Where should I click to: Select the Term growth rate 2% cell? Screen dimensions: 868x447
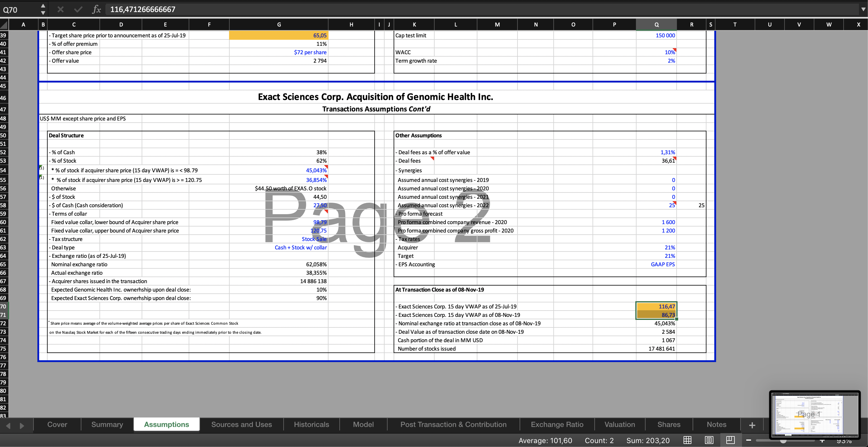[x=656, y=61]
